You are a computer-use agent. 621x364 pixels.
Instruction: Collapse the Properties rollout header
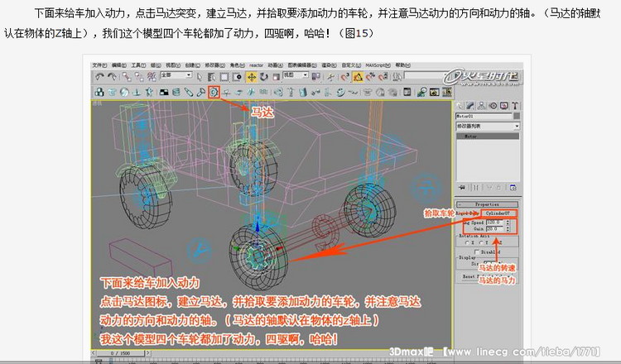tap(489, 204)
